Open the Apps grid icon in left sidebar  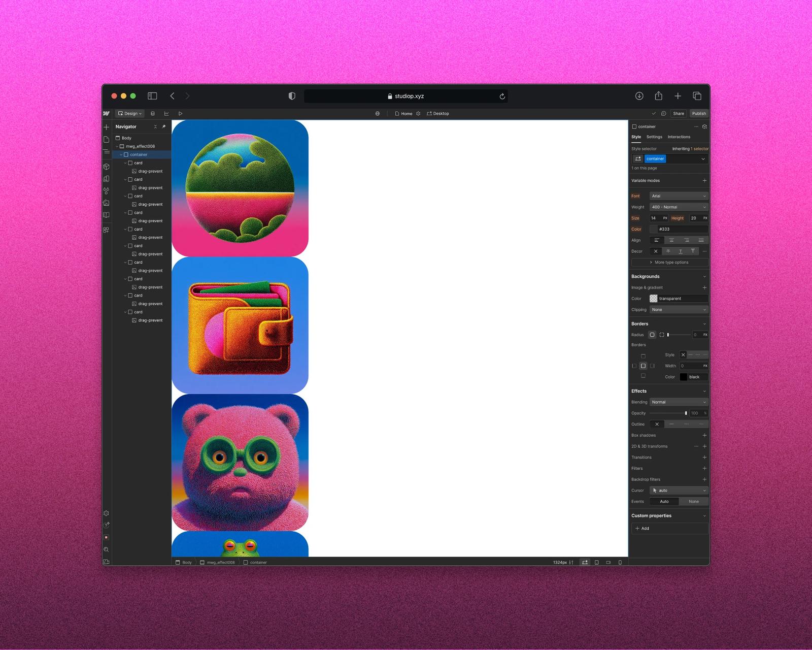(x=106, y=230)
